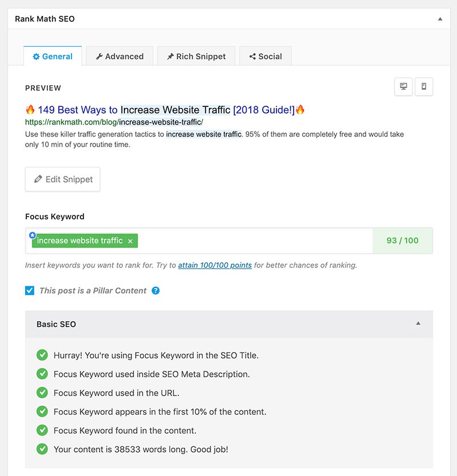Click the 149 Best Ways preview title
Image resolution: width=457 pixels, height=476 pixels.
tap(165, 110)
